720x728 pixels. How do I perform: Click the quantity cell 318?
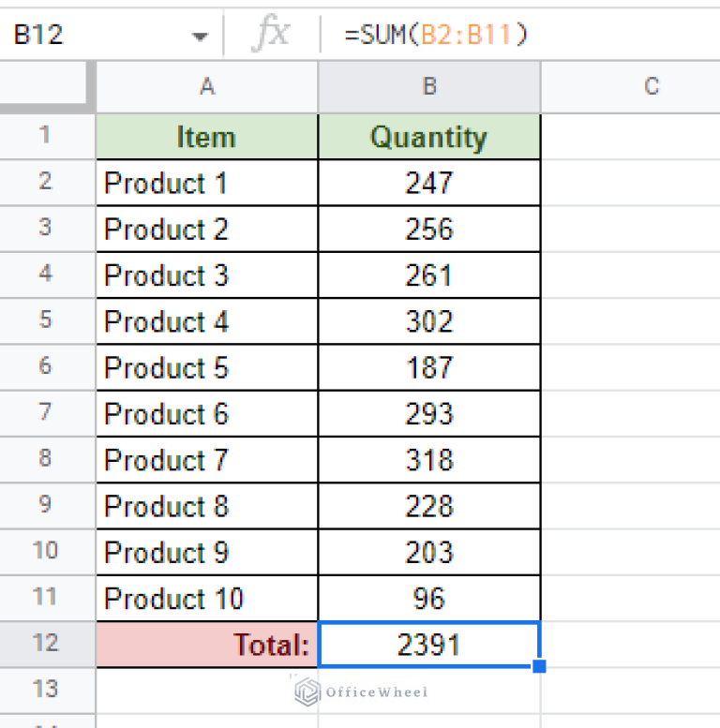pos(429,460)
